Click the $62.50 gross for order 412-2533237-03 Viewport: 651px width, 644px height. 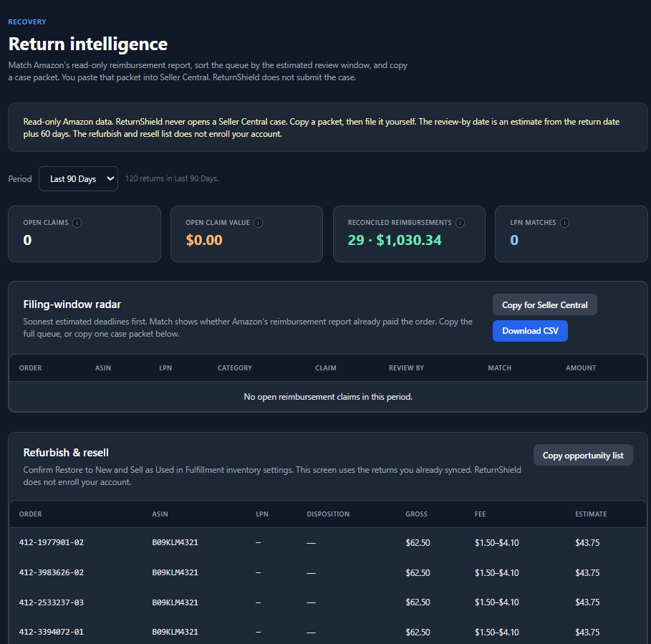418,602
